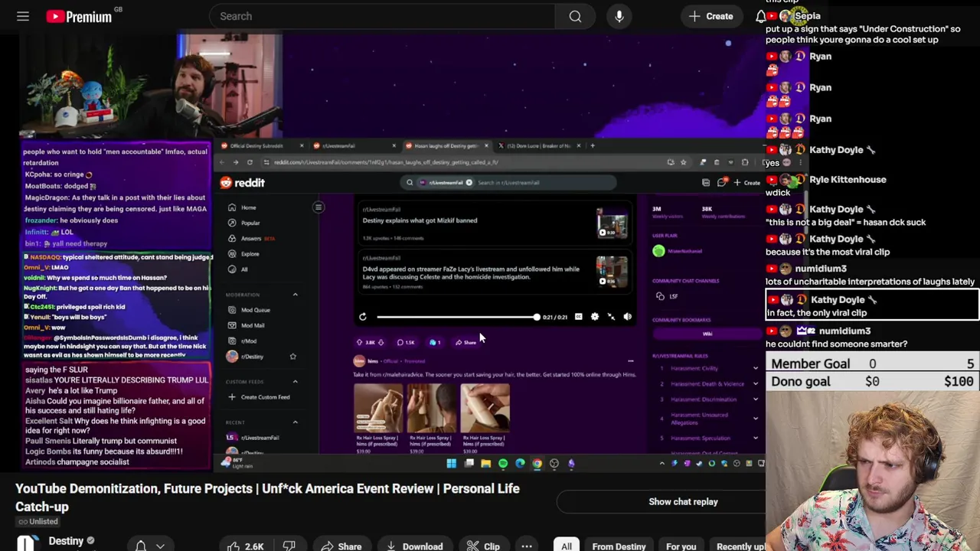Open the LSF community chat channel
Image resolution: width=980 pixels, height=551 pixels.
pyautogui.click(x=667, y=296)
